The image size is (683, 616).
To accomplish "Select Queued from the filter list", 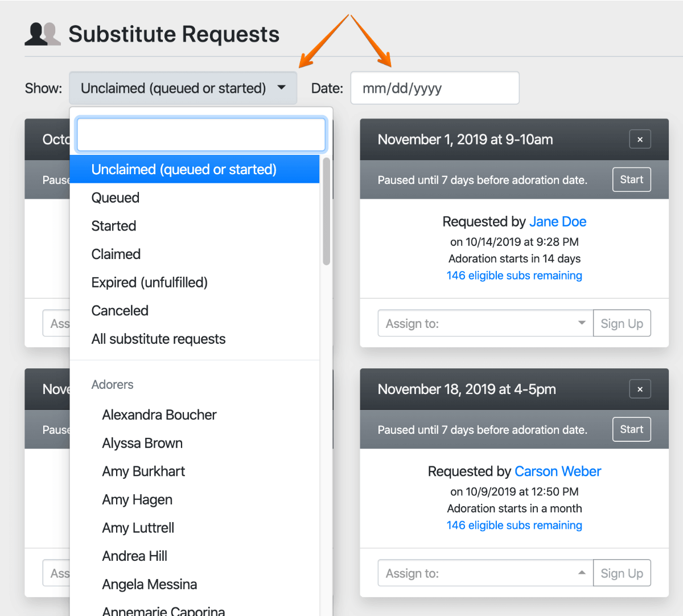I will tap(116, 198).
